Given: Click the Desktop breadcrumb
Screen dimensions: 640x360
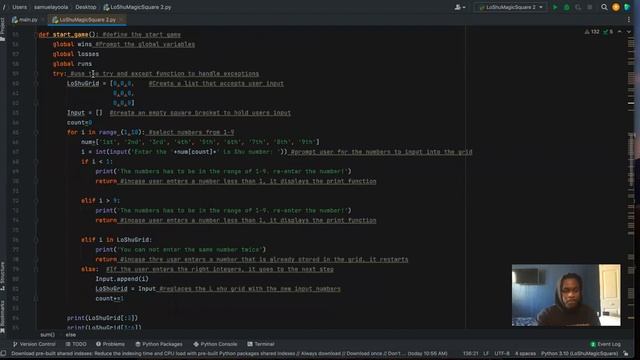Looking at the screenshot, I should (x=86, y=7).
